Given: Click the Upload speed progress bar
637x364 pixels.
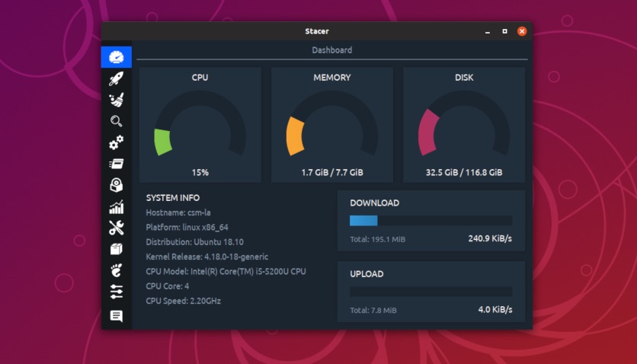Looking at the screenshot, I should 431,292.
